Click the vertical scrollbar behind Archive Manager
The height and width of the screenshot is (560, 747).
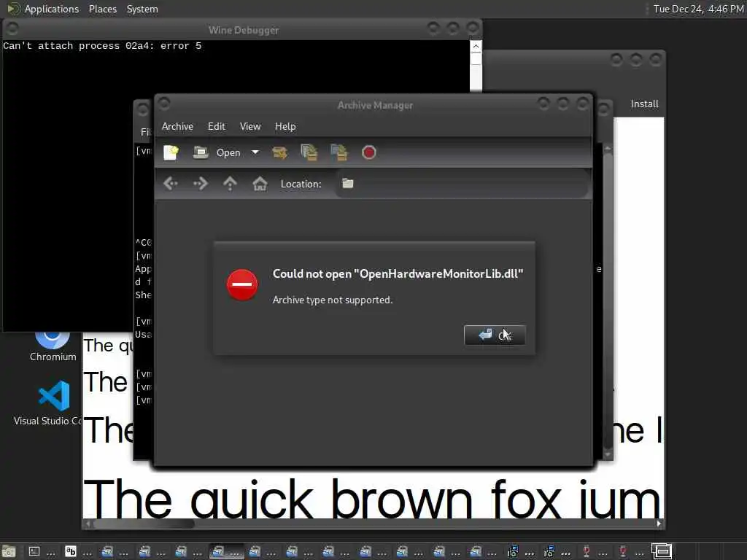(x=608, y=301)
